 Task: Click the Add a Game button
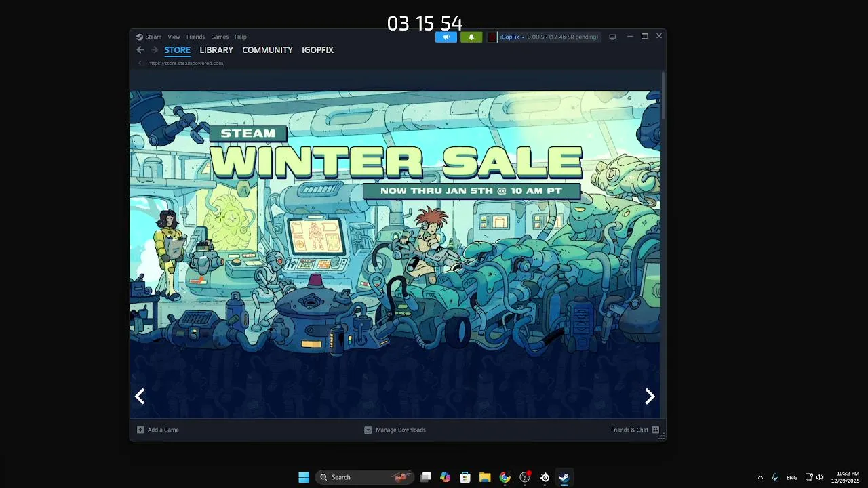(x=158, y=430)
